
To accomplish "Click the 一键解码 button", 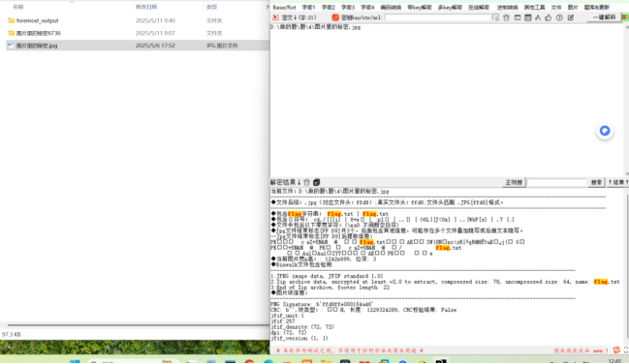I will pyautogui.click(x=604, y=17).
